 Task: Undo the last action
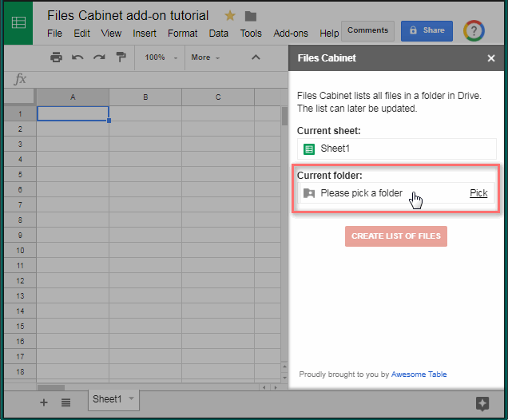(x=77, y=57)
